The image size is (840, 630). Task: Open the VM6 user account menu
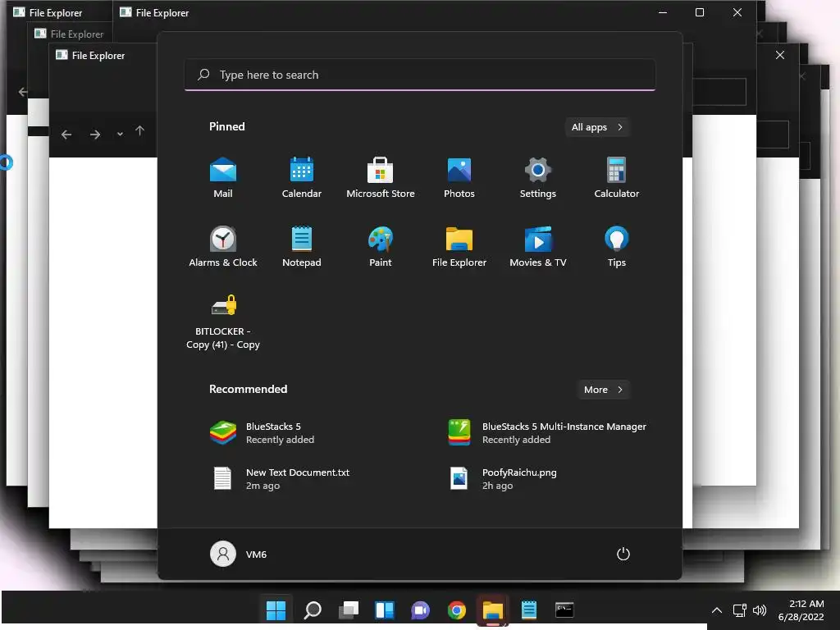click(239, 554)
